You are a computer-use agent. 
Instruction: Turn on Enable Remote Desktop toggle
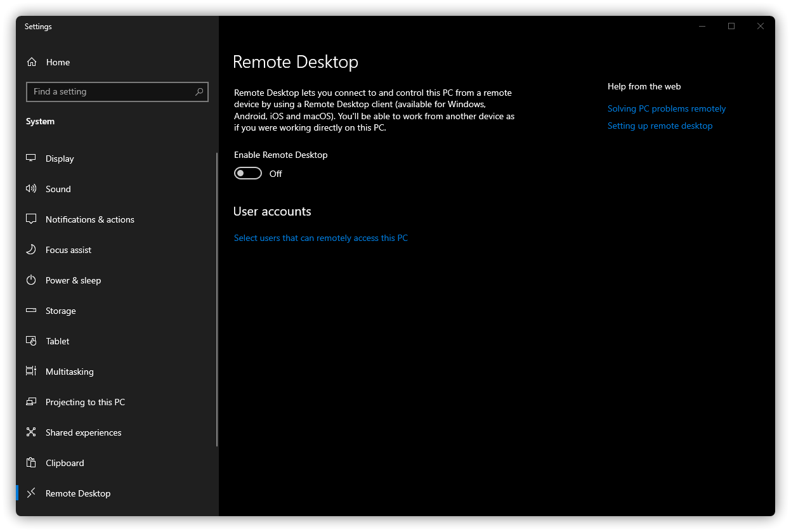tap(248, 174)
